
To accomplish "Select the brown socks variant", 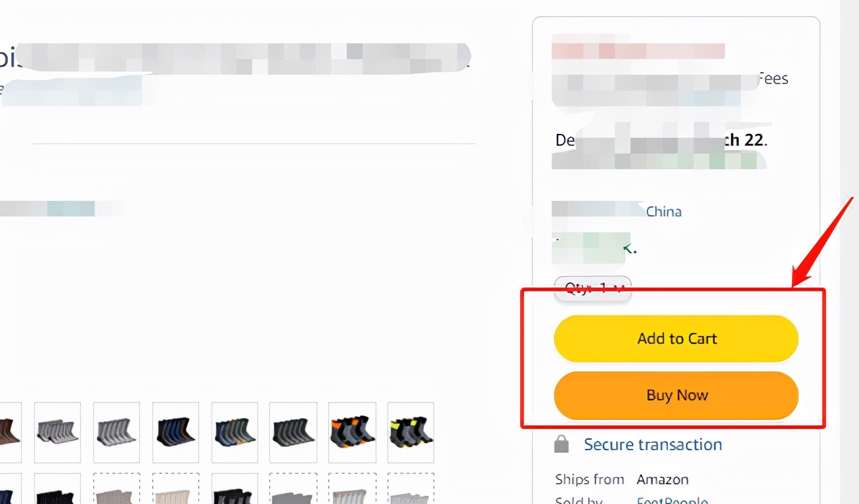I will click(9, 432).
